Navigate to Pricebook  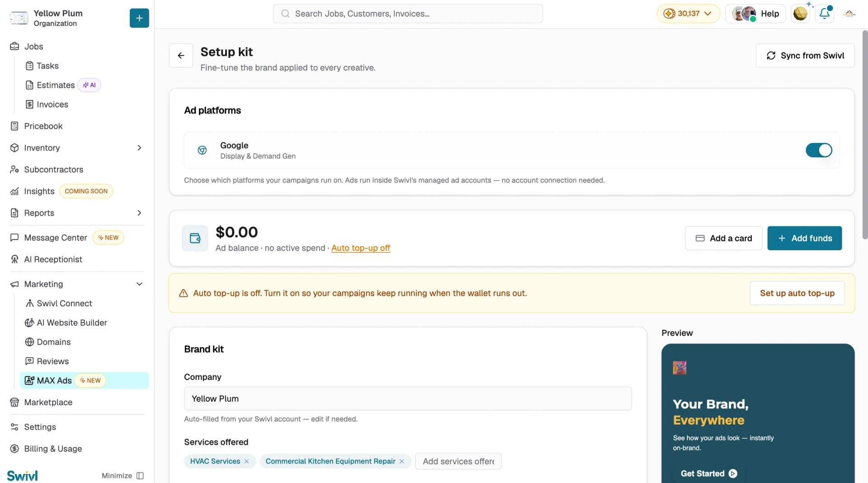coord(43,126)
